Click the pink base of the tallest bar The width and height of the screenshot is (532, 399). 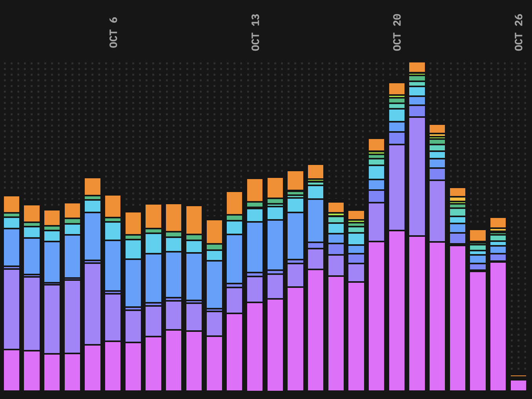(x=417, y=313)
